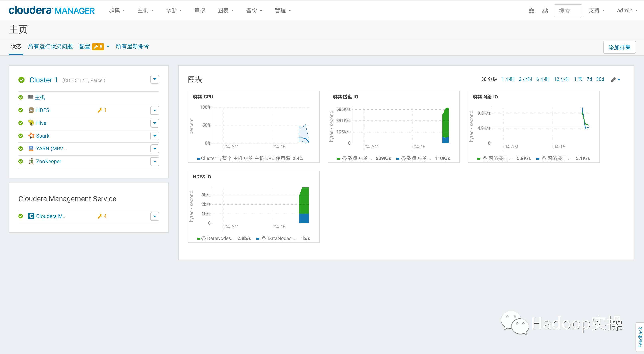Open the 群集 menu in top navigation

pos(117,11)
